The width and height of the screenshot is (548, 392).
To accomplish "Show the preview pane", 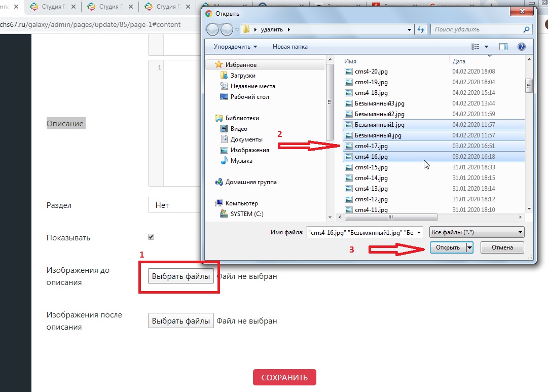I will click(x=503, y=47).
